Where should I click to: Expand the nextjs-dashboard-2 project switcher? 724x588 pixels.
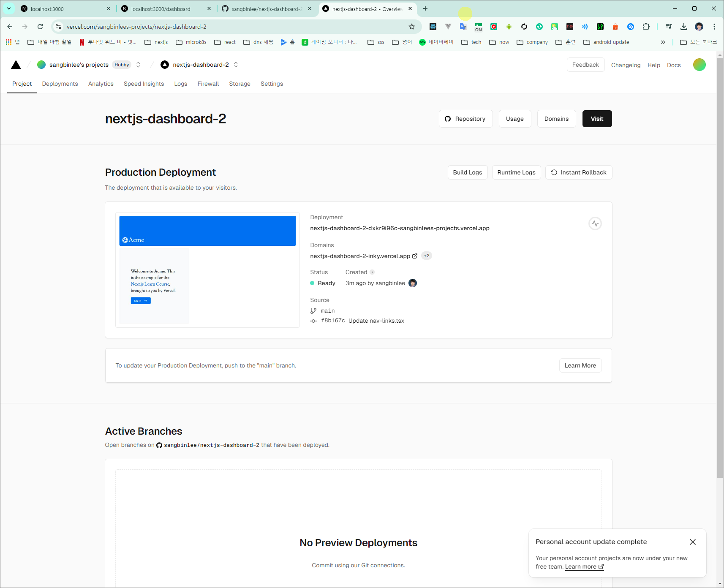pyautogui.click(x=236, y=65)
